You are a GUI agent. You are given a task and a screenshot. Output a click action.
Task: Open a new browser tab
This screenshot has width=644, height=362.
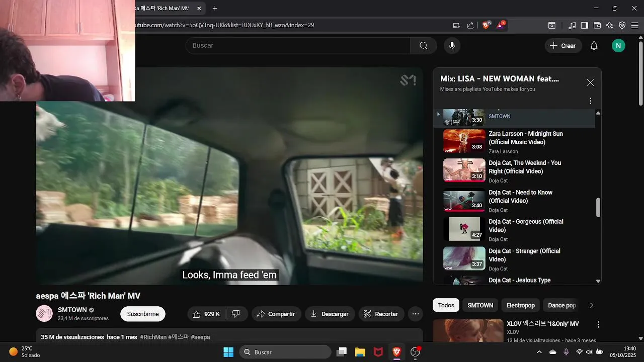point(215,9)
